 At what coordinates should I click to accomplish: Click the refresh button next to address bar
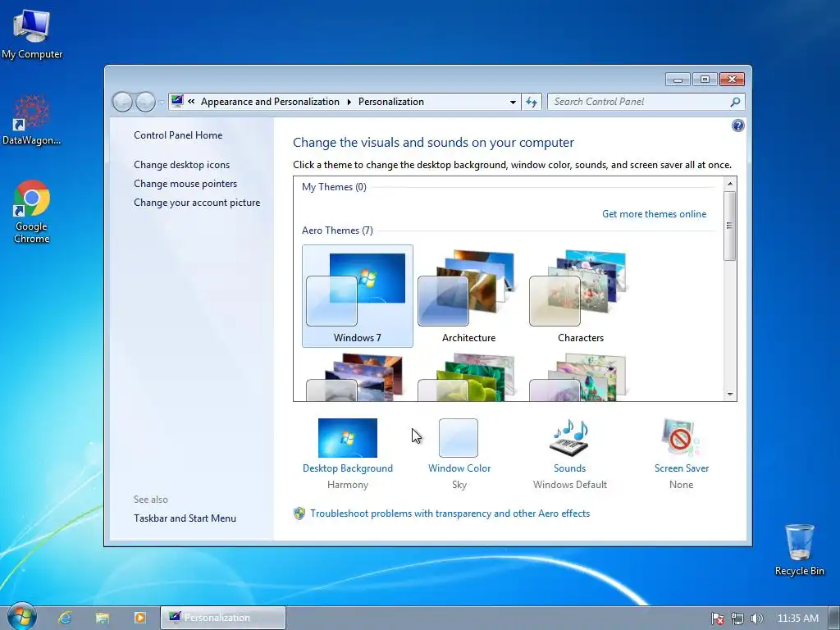(532, 102)
